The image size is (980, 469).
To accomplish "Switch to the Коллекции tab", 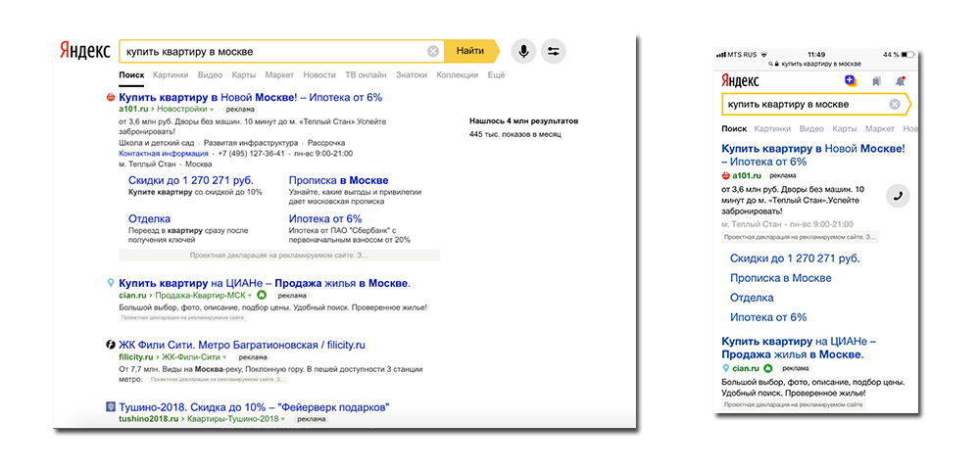I will click(457, 75).
